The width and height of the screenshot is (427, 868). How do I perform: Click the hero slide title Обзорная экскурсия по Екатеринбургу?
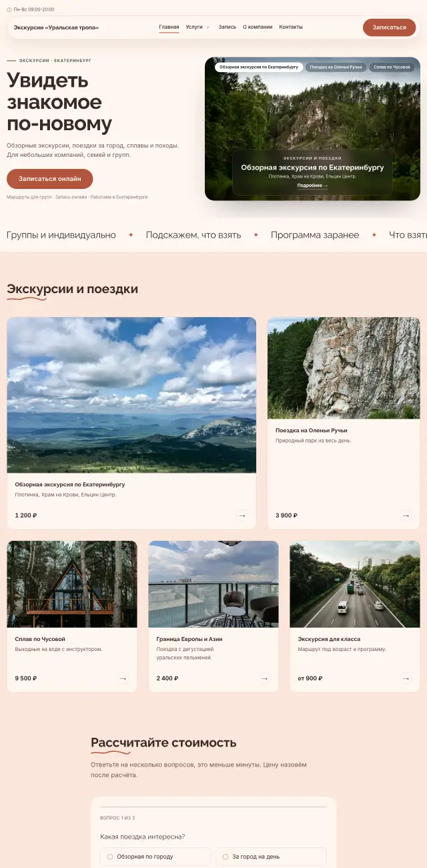(x=312, y=168)
